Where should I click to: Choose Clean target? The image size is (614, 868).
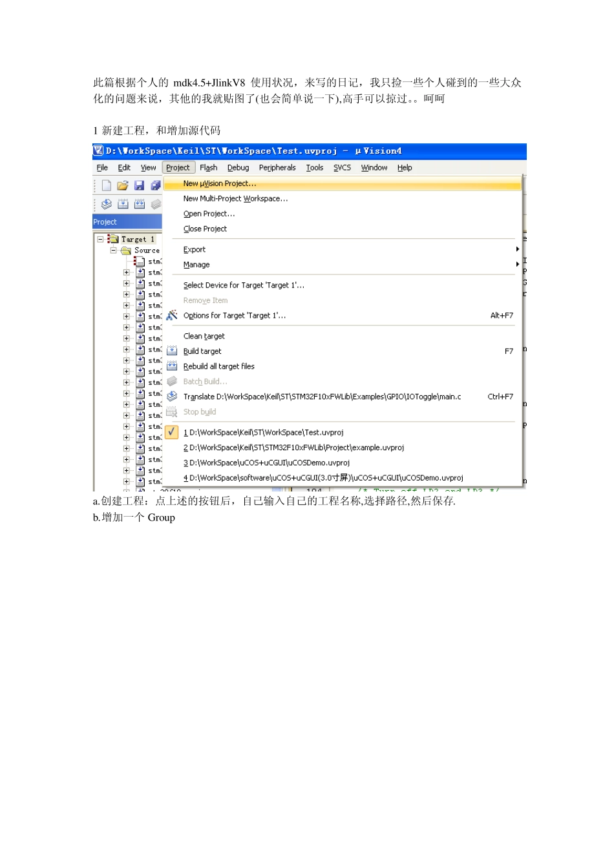(x=343, y=336)
